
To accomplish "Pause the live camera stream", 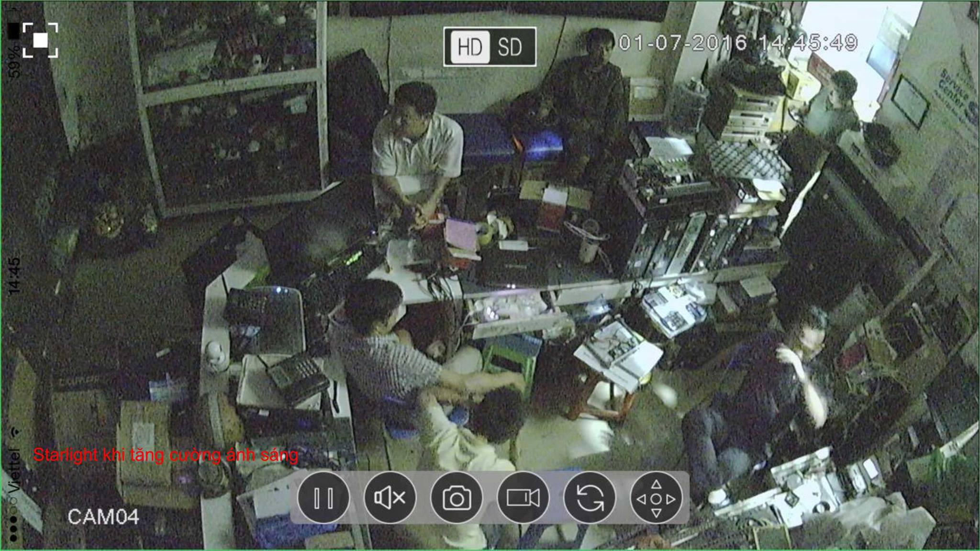I will click(323, 498).
